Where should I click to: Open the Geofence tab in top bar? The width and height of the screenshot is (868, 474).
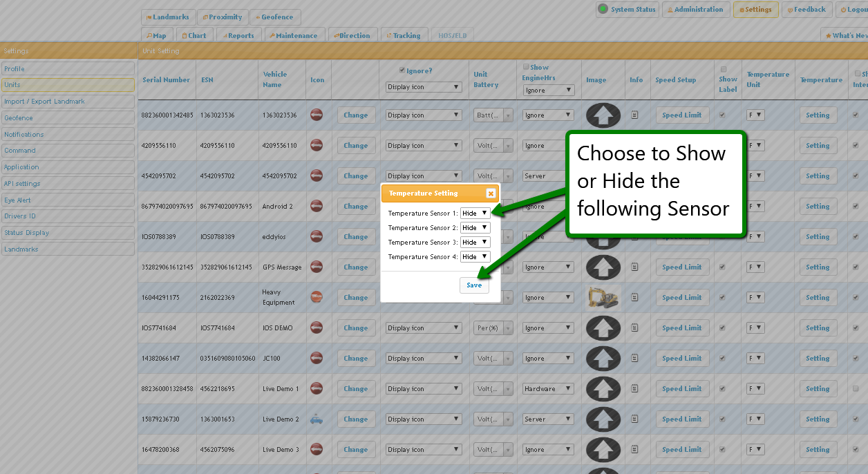pyautogui.click(x=275, y=17)
